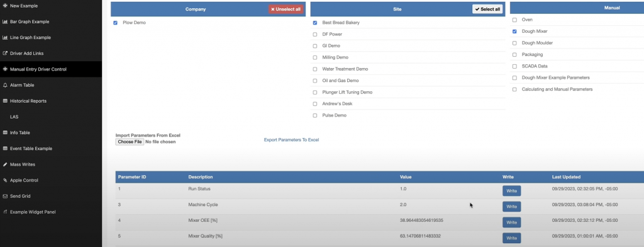Screen dimensions: 644x247
Task: Uncheck the Best Bread Bakery site
Action: point(315,23)
